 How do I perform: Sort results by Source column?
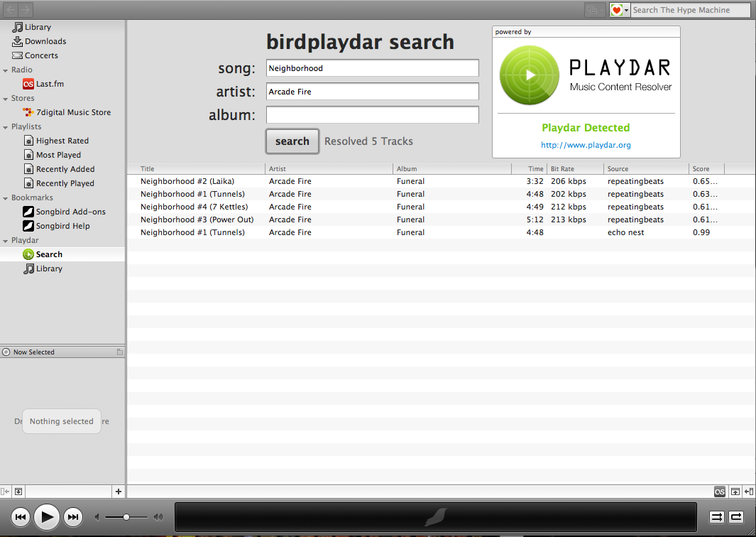click(x=646, y=169)
